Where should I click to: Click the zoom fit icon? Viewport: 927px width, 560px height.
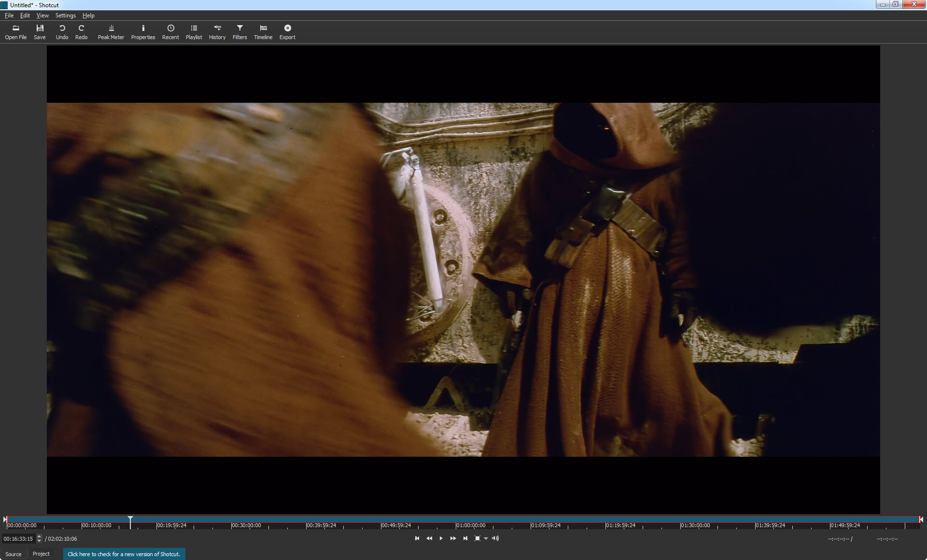[477, 538]
